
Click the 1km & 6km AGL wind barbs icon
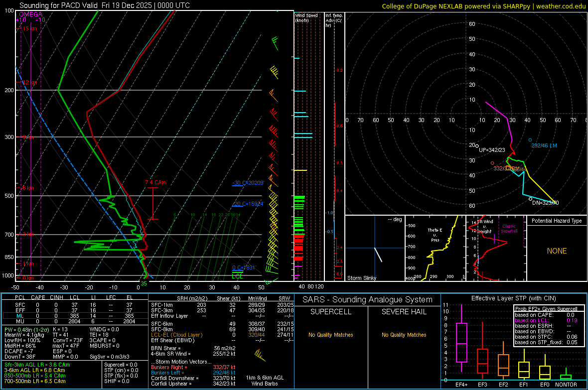point(260,355)
